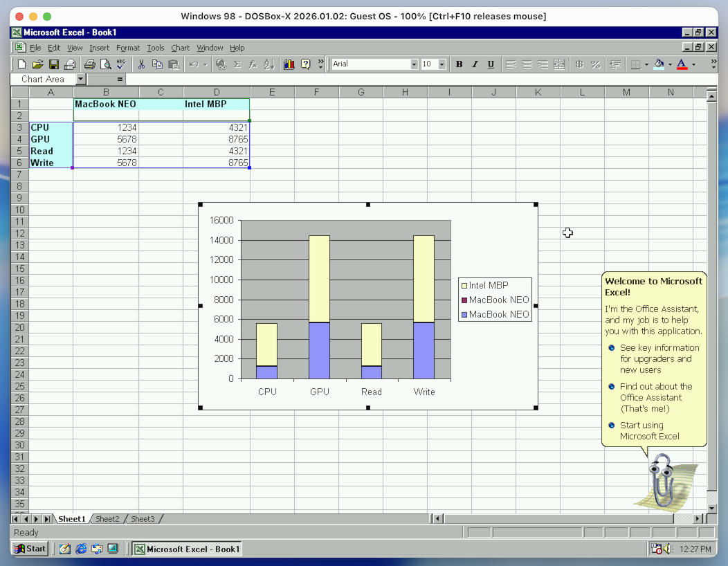Viewport: 728px width, 566px height.
Task: Select column header F
Action: [x=316, y=92]
